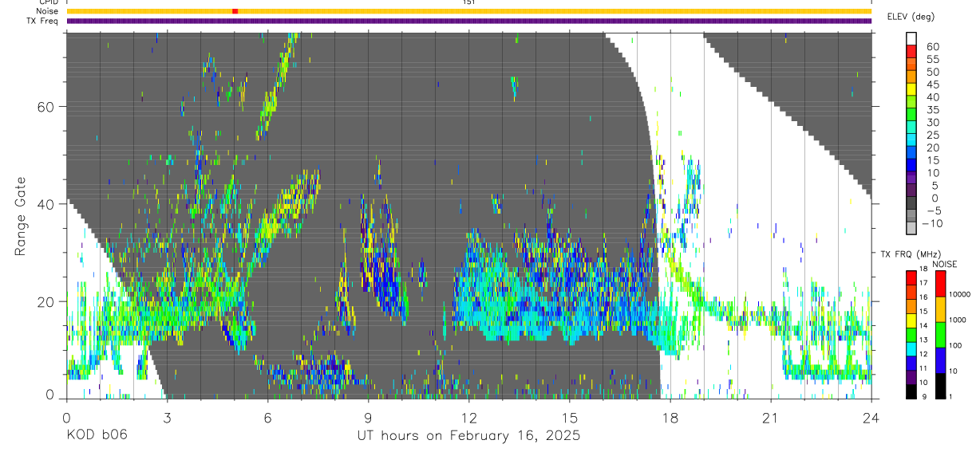This screenshot has width=980, height=452.
Task: Click the blue segment of the NOISE colorbar
Action: 940,359
